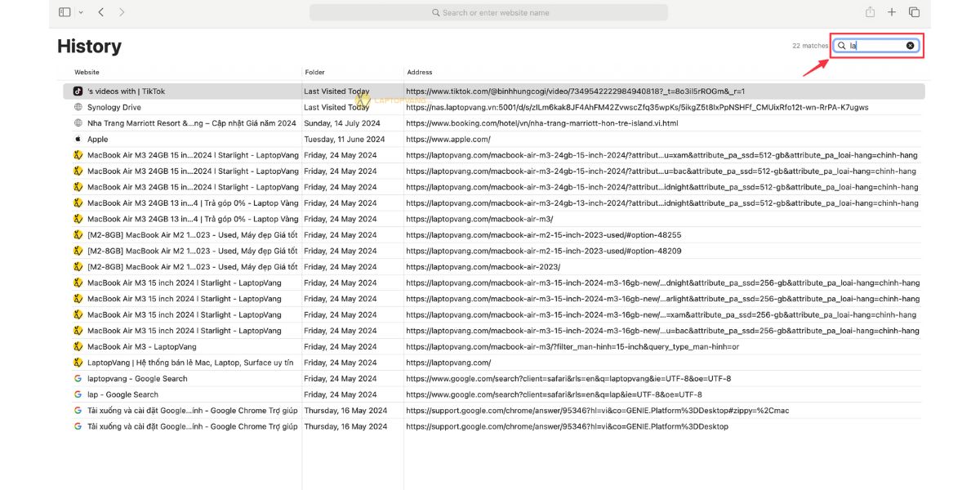Click Google search address with q=lap&ie
This screenshot has width=980, height=490.
[x=554, y=394]
